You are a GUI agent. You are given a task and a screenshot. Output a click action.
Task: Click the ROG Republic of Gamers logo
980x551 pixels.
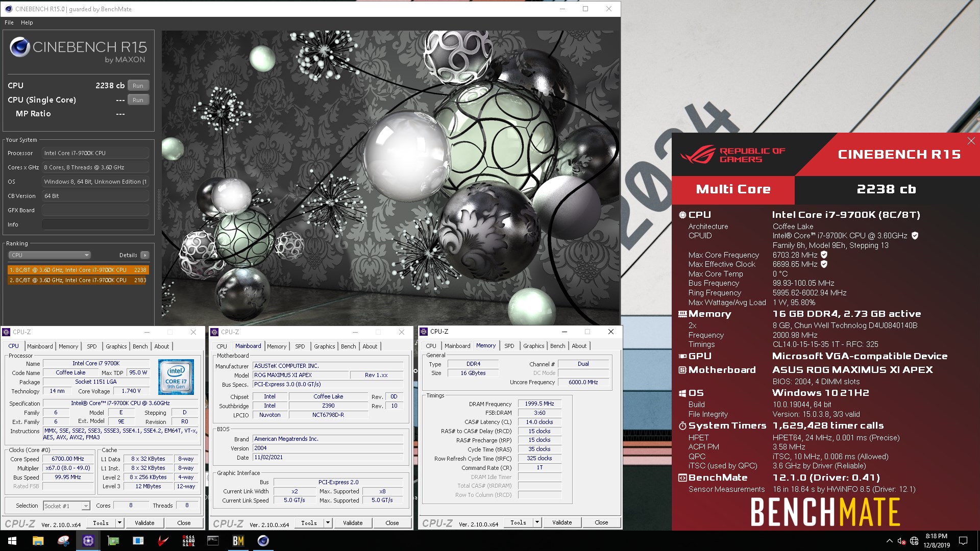[733, 155]
